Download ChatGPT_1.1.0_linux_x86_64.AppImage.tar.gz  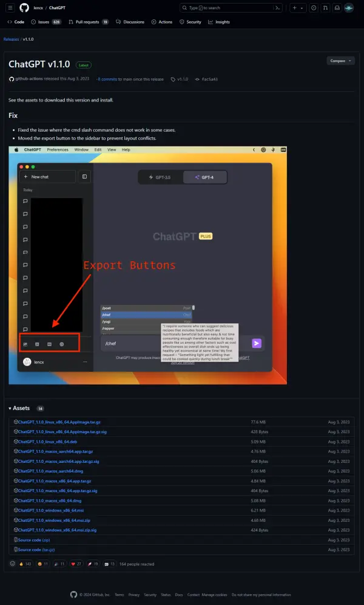(x=59, y=422)
